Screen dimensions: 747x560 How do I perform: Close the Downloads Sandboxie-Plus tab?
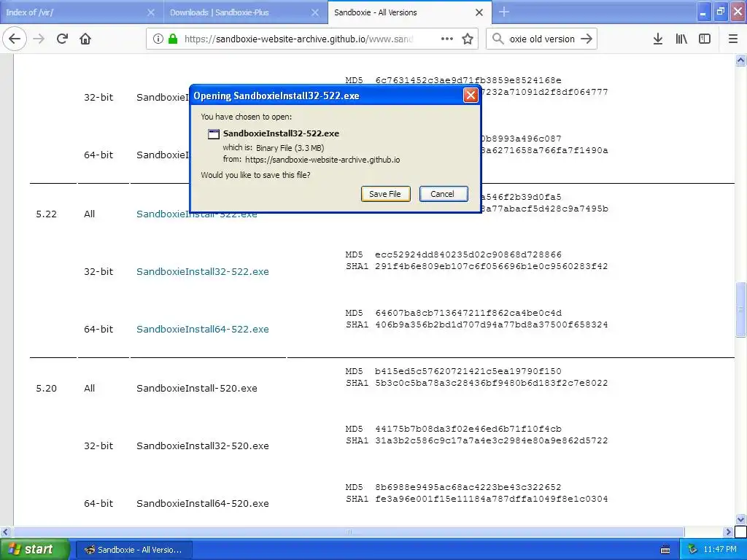(x=315, y=12)
